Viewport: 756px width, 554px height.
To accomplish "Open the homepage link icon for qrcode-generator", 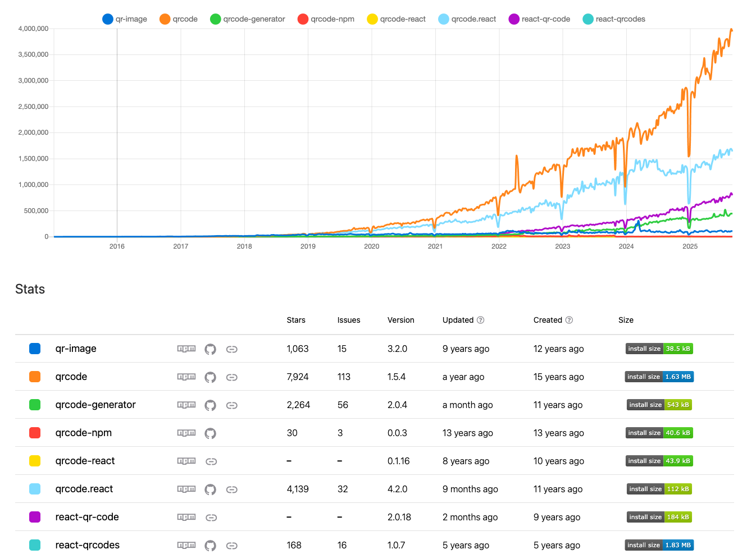I will 231,405.
